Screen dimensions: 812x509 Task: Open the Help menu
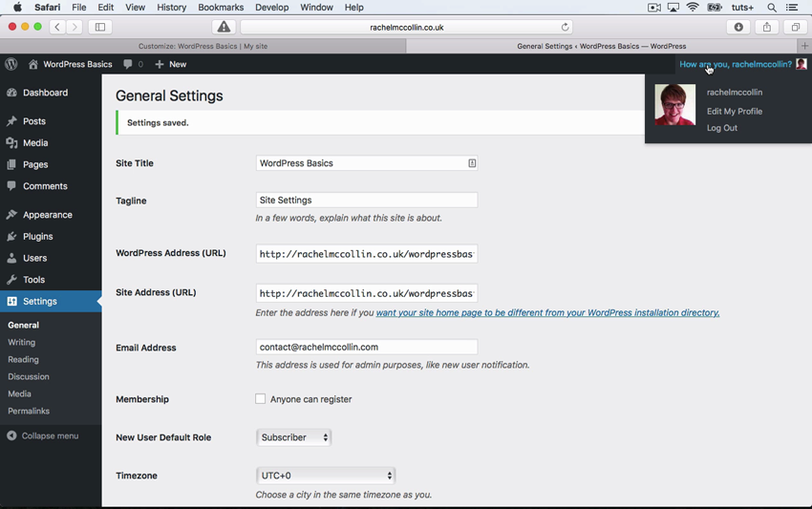pyautogui.click(x=354, y=8)
